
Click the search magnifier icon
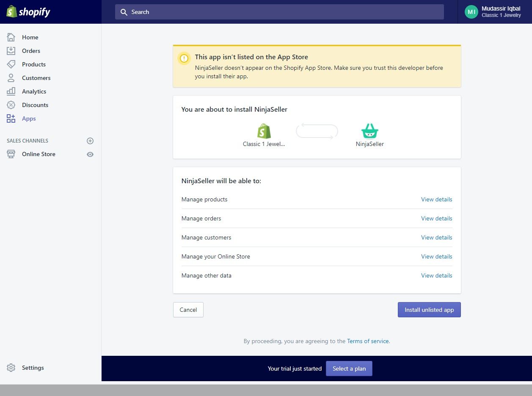click(124, 12)
